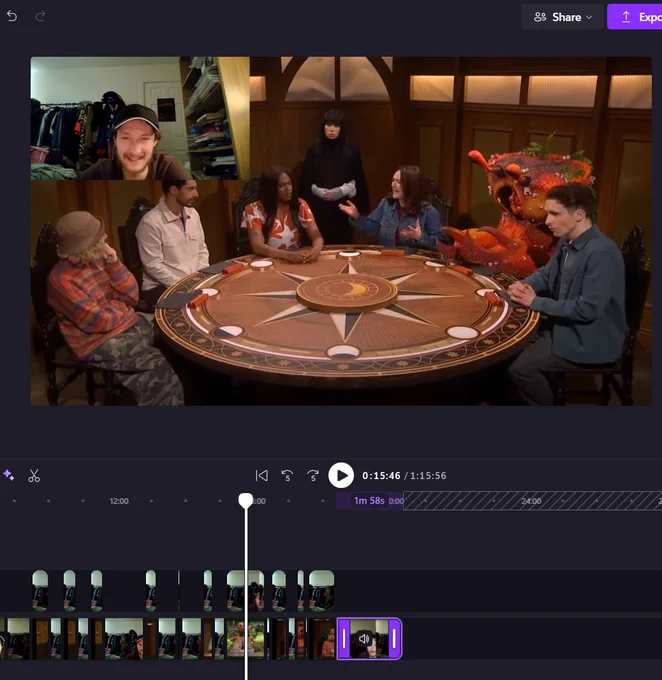662x680 pixels.
Task: Click the left trim handle of selected clip
Action: (x=344, y=638)
